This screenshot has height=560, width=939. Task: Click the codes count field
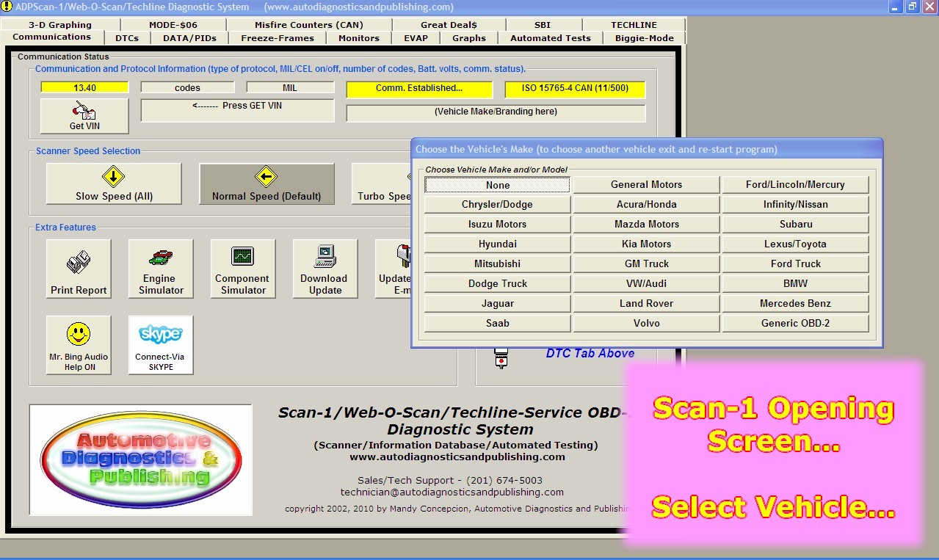coord(188,87)
